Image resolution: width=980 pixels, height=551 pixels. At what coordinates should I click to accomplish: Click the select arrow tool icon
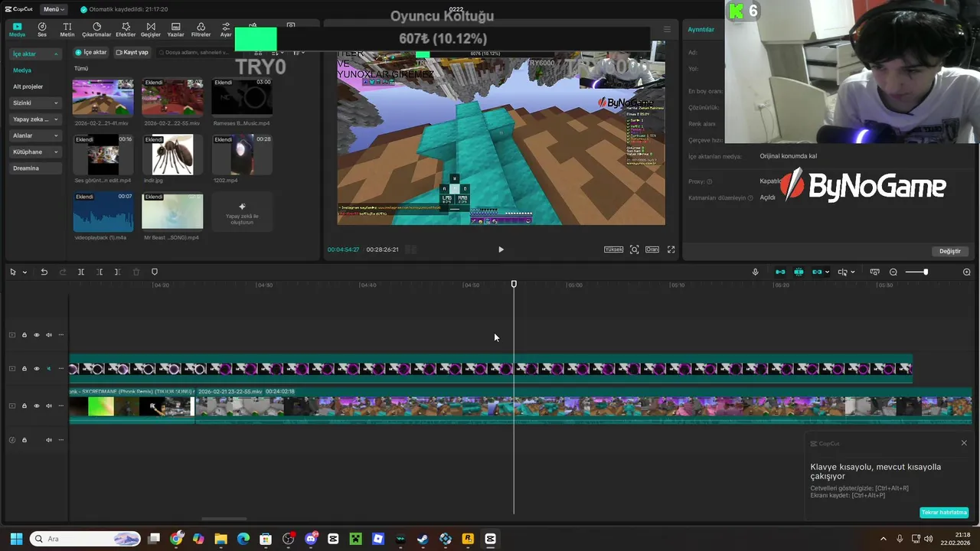pos(12,272)
